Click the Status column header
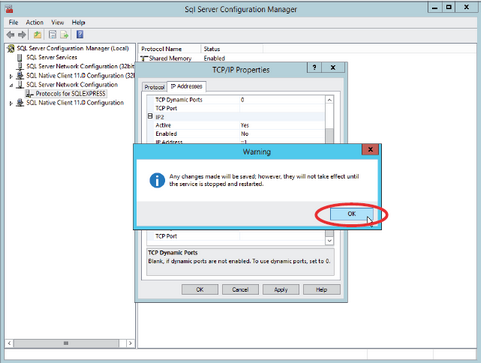481x363 pixels. pos(232,49)
